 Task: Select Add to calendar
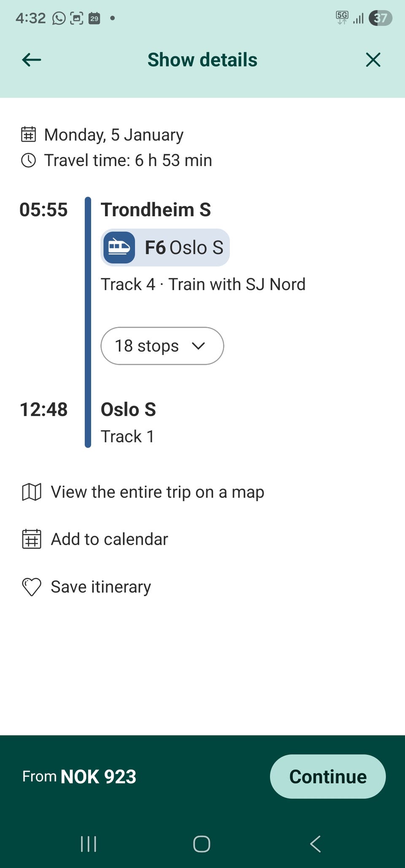coord(109,539)
